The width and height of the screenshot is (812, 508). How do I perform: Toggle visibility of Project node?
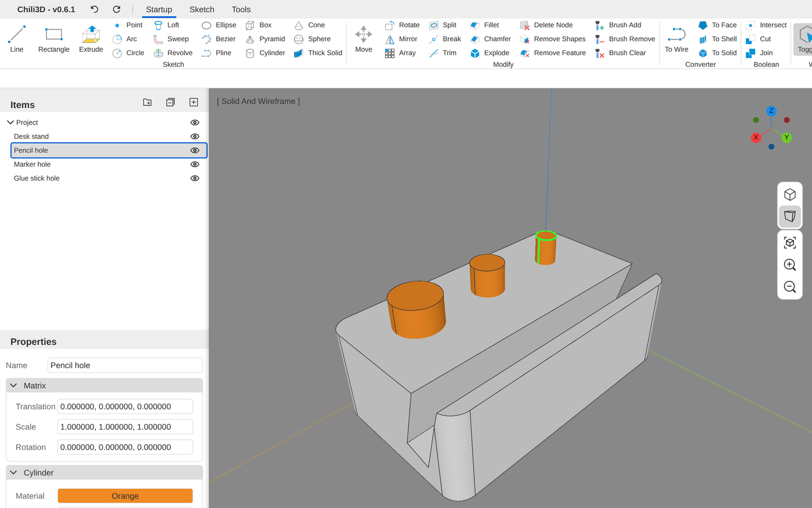click(x=195, y=123)
